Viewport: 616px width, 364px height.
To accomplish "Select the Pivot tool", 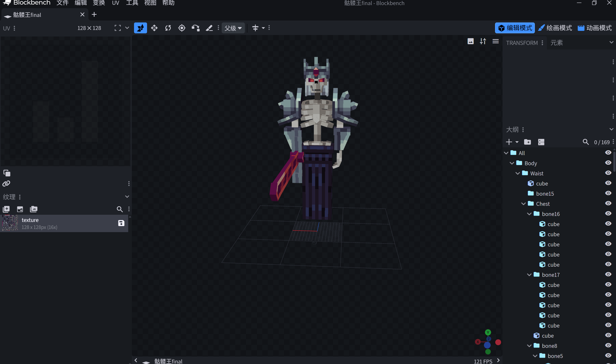I will tap(182, 28).
